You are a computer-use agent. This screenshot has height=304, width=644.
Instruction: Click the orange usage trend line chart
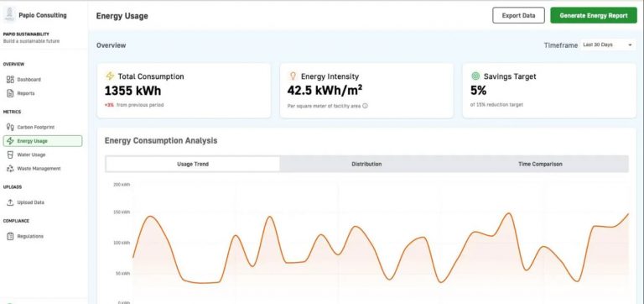point(381,247)
